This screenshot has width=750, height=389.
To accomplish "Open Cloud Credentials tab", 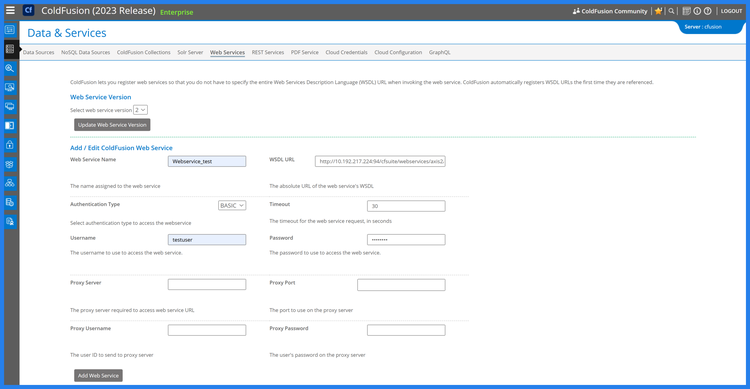I will point(346,52).
